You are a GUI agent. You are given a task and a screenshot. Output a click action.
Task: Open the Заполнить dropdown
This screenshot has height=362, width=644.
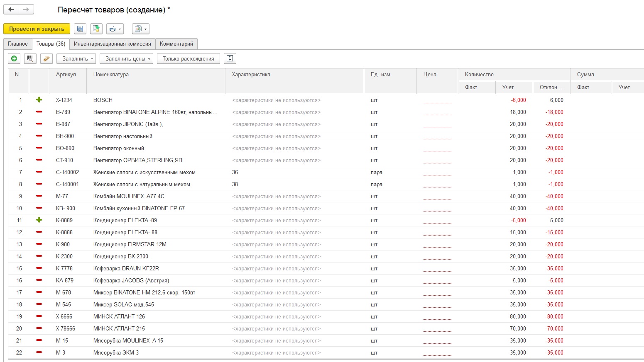pos(76,58)
